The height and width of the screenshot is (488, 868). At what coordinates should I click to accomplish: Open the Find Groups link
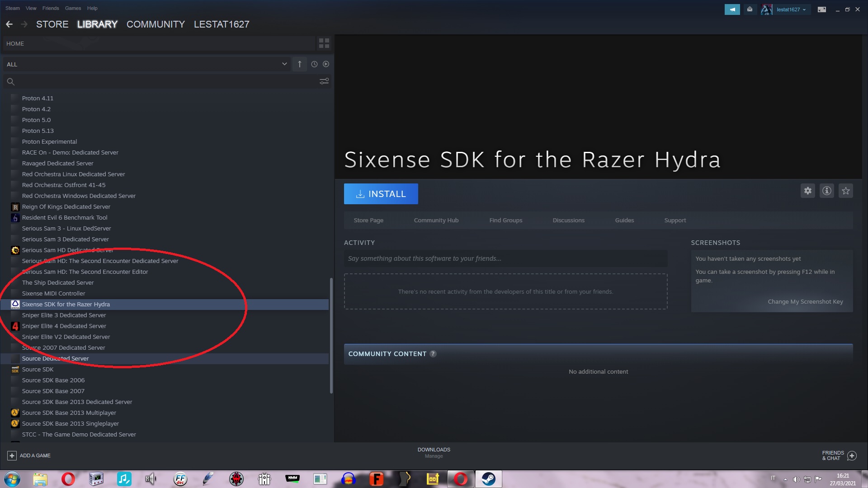pos(506,221)
